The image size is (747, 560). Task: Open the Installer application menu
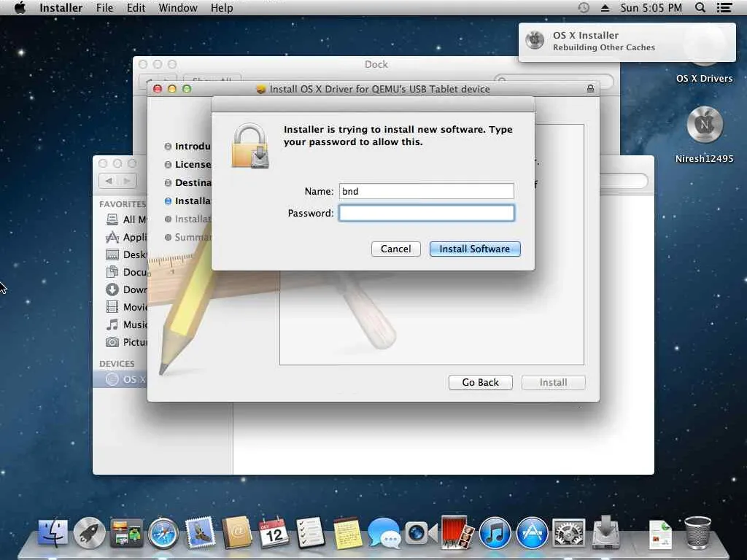[x=61, y=7]
